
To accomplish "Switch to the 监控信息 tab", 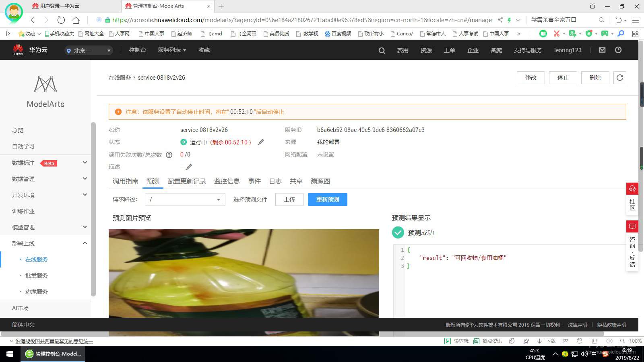I will coord(227,181).
